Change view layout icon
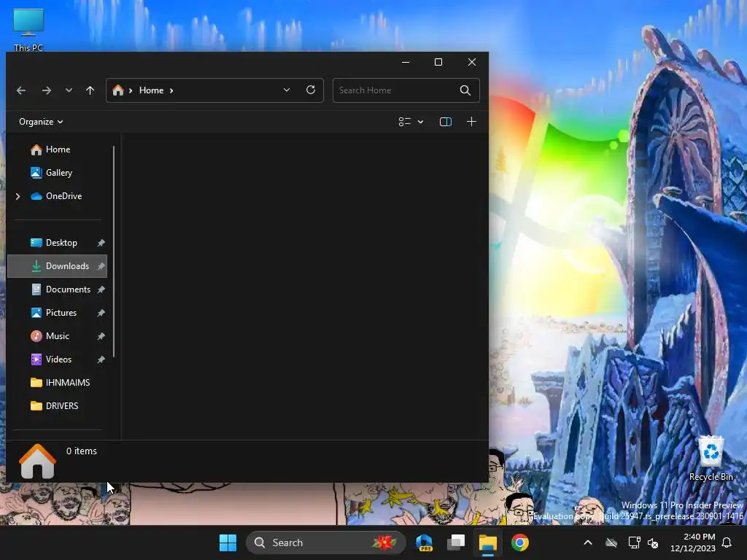The height and width of the screenshot is (560, 747). [404, 122]
